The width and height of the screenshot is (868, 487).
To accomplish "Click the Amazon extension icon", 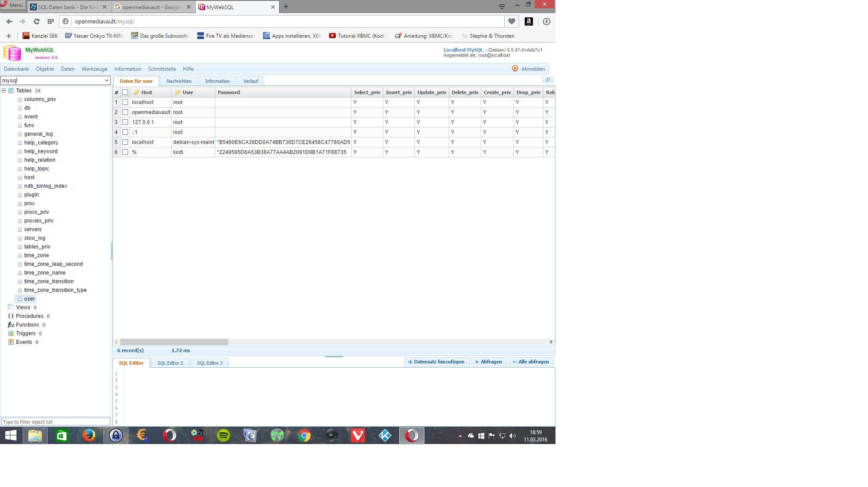I will (x=529, y=21).
